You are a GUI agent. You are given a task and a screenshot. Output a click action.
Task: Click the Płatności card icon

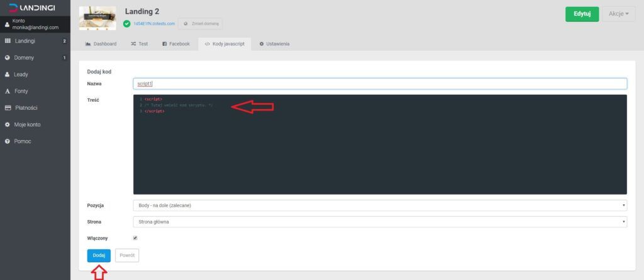7,108
